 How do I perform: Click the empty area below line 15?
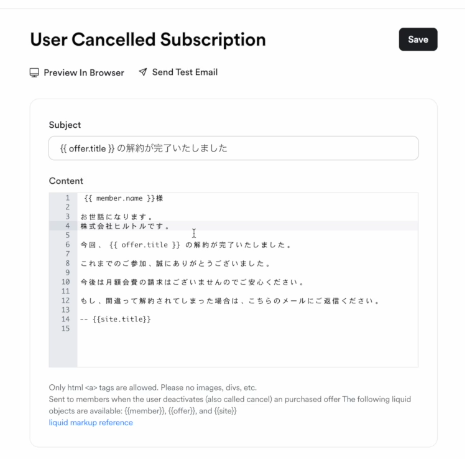click(247, 350)
